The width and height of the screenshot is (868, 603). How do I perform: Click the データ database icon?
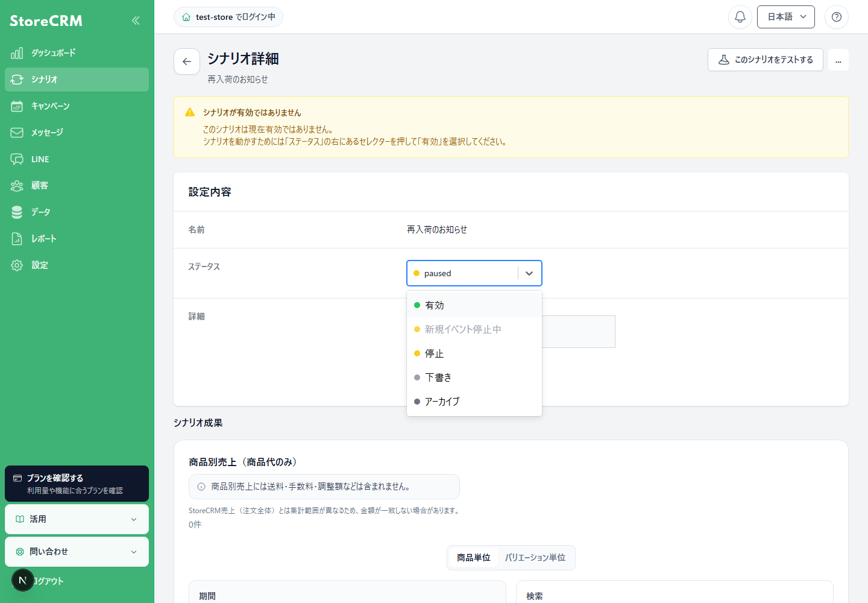coord(17,212)
